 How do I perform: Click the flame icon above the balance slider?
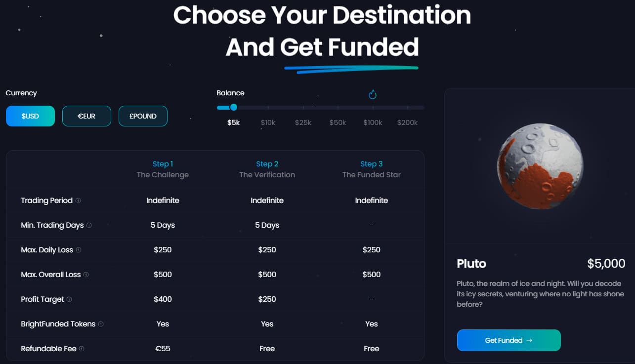point(372,94)
